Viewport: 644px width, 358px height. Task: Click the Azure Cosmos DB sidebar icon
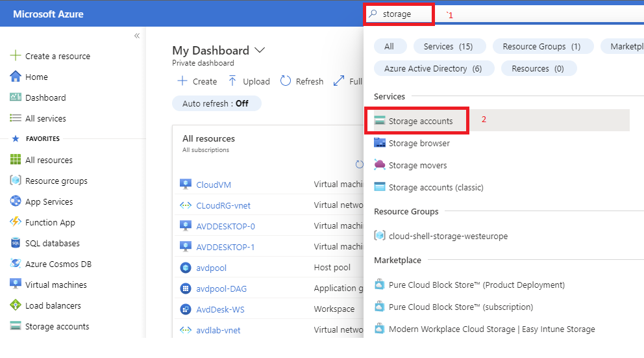coord(16,264)
